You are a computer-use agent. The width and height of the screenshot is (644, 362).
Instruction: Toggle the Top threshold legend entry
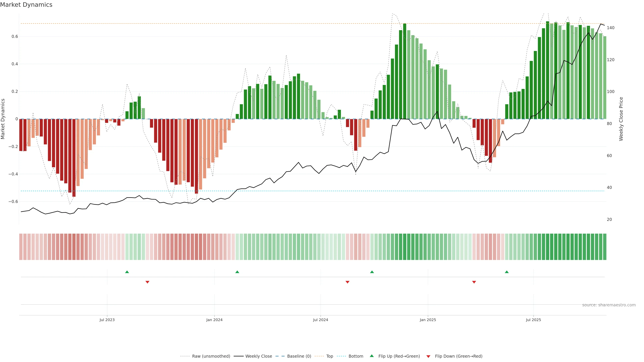point(330,356)
